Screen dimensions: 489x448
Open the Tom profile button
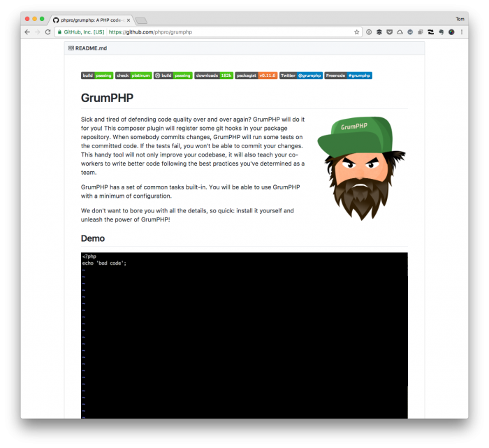(x=460, y=19)
